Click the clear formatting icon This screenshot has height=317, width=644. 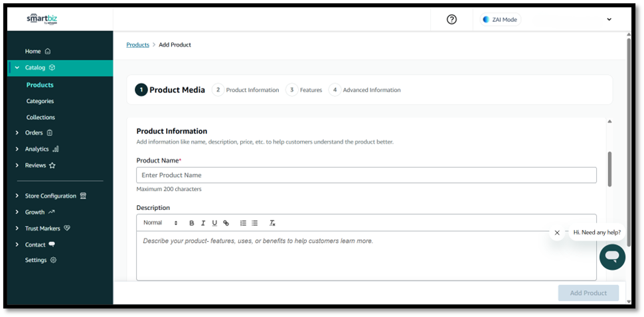pos(272,223)
